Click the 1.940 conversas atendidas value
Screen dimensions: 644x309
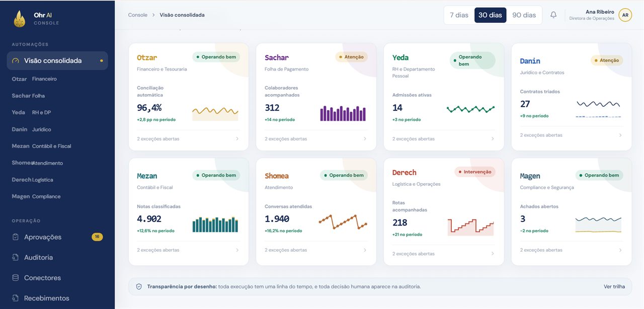point(277,219)
